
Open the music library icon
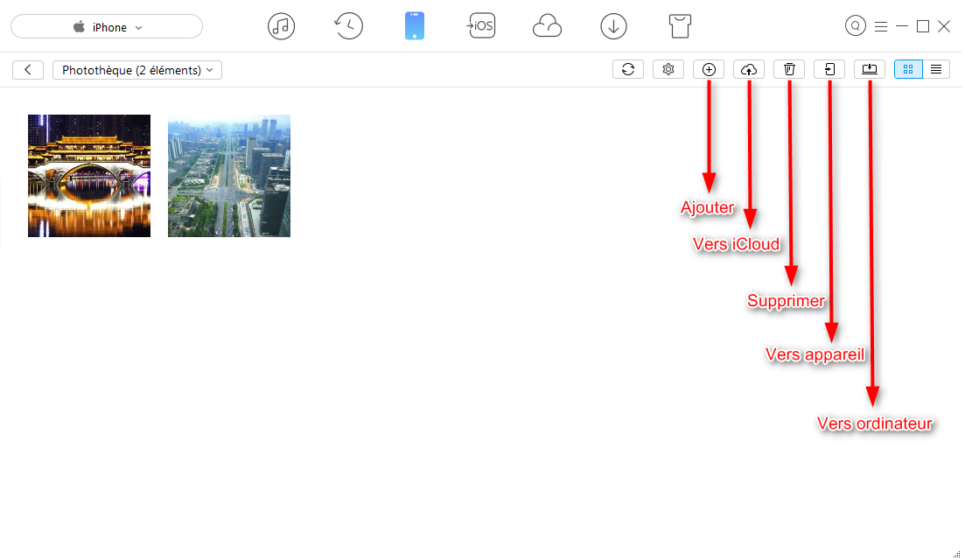point(281,26)
